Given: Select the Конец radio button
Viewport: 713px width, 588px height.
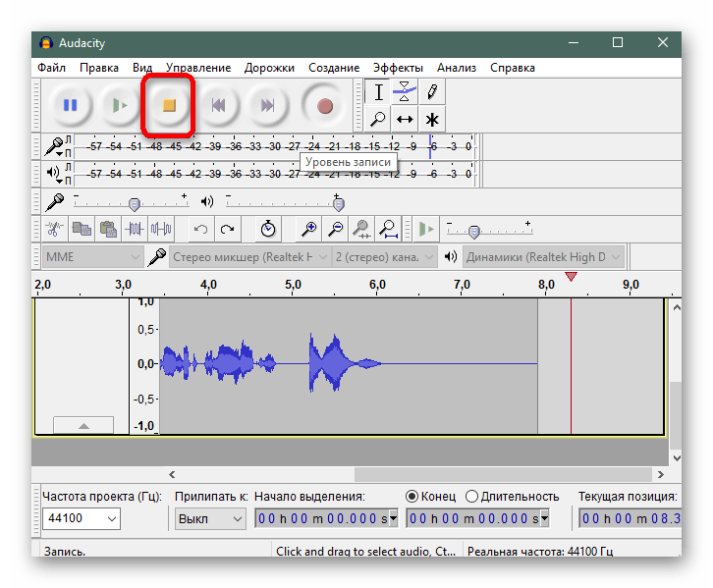Looking at the screenshot, I should pyautogui.click(x=412, y=497).
